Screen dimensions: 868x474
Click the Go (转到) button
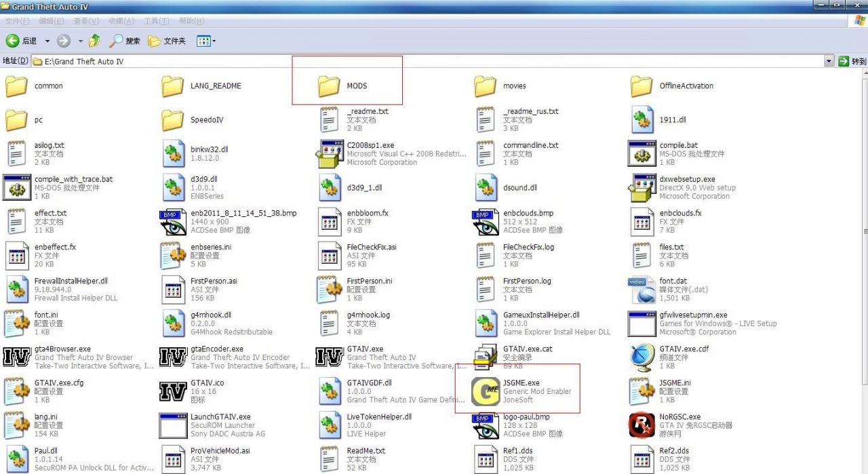[x=852, y=61]
